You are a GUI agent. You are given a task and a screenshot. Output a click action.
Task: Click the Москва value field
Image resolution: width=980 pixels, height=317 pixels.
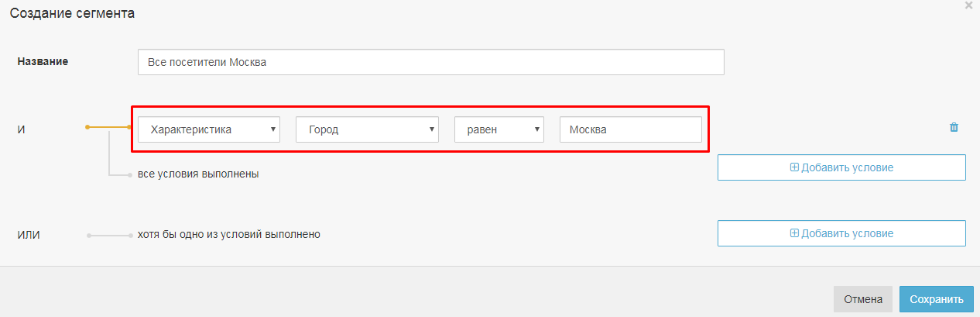point(631,129)
